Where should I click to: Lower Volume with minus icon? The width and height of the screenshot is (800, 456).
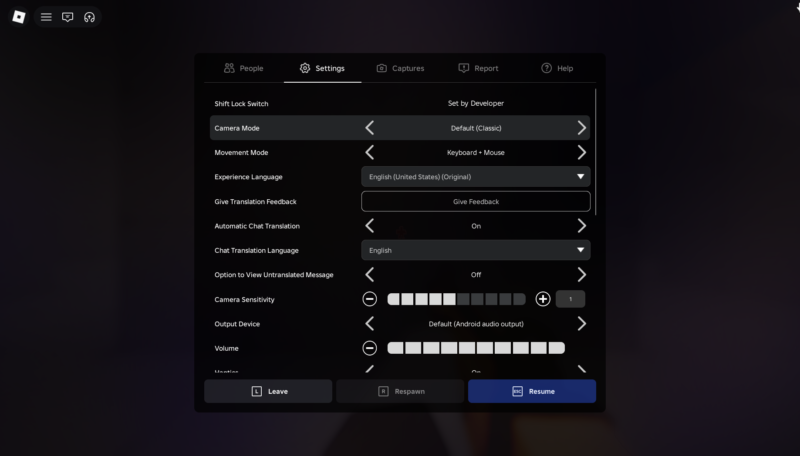point(370,348)
